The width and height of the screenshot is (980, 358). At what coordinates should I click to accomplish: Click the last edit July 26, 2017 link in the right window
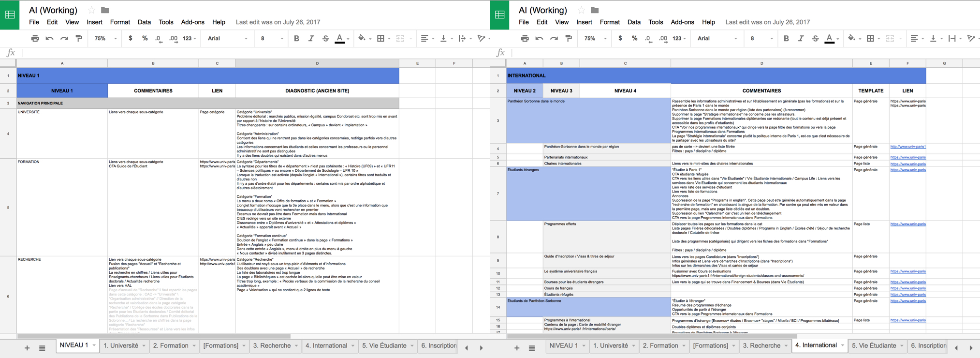pyautogui.click(x=768, y=22)
